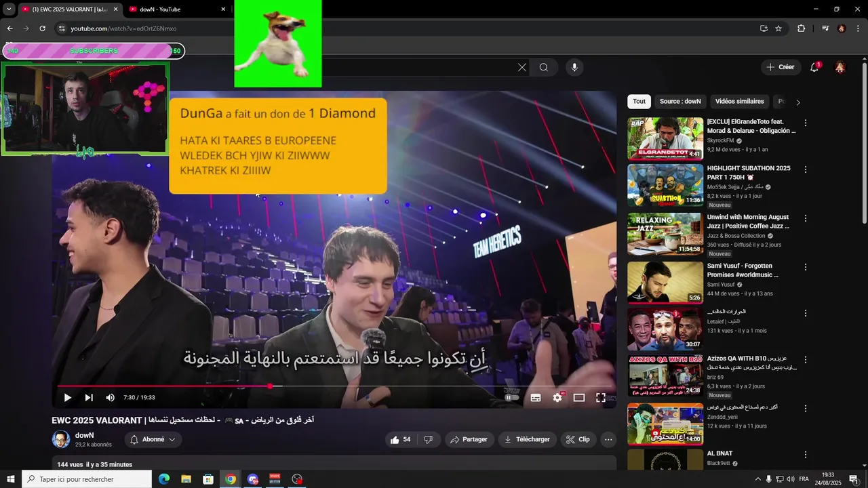868x488 pixels.
Task: Open options menu for AL BNAT video
Action: (x=806, y=455)
